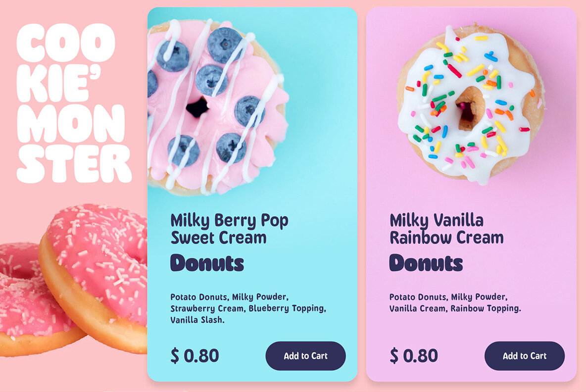Select the Vanilla Cream, Rainbow Topping description line
The image size is (586, 392).
[455, 308]
